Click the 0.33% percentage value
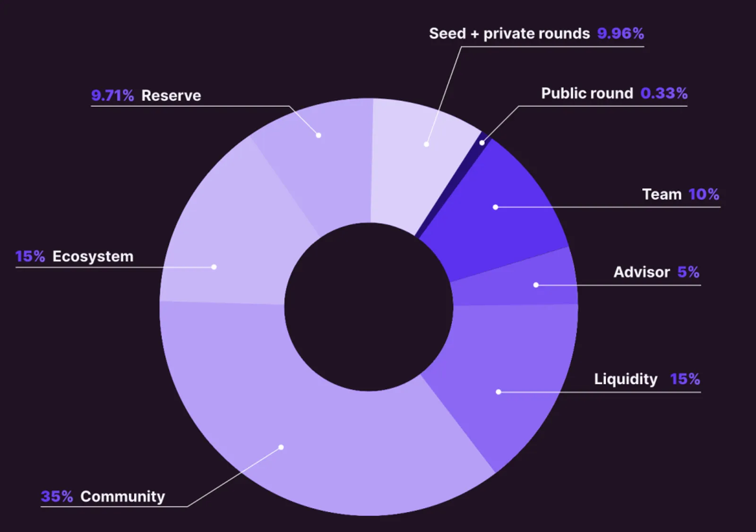Screen dimensions: 756x532 click(664, 94)
